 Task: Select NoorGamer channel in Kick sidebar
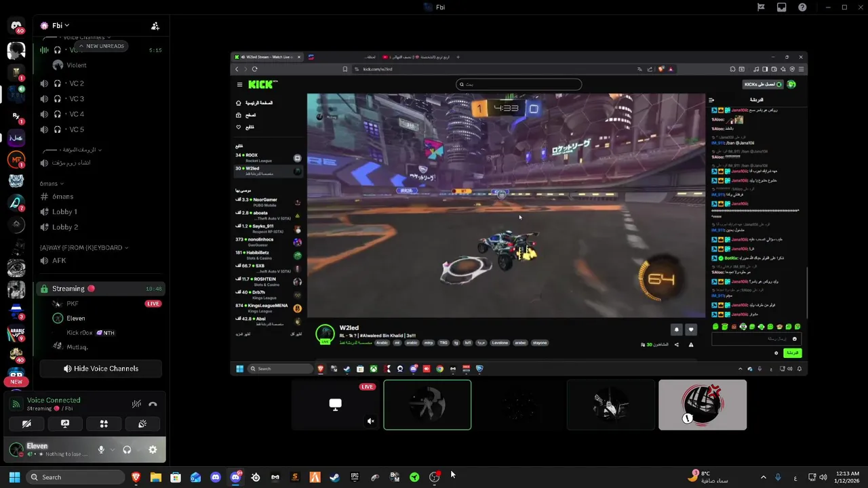click(269, 201)
